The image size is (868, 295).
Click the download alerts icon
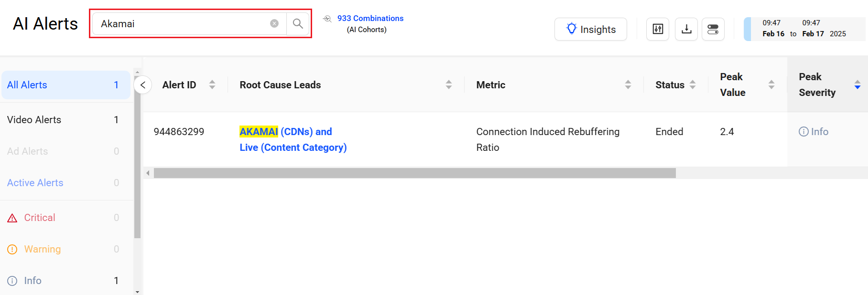686,29
